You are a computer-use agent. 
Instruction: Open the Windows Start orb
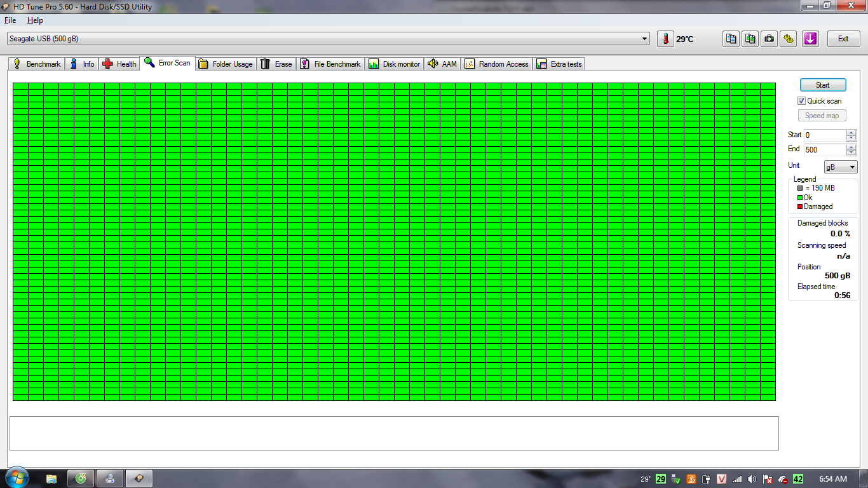click(17, 478)
